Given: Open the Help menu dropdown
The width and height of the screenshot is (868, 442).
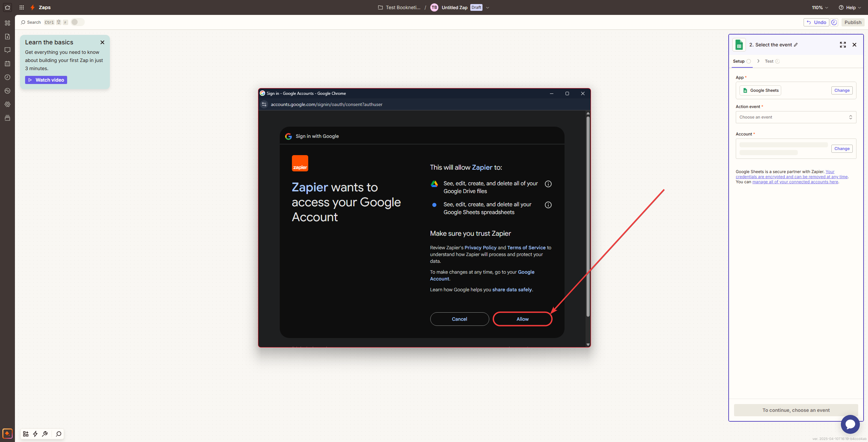Looking at the screenshot, I should pos(850,7).
